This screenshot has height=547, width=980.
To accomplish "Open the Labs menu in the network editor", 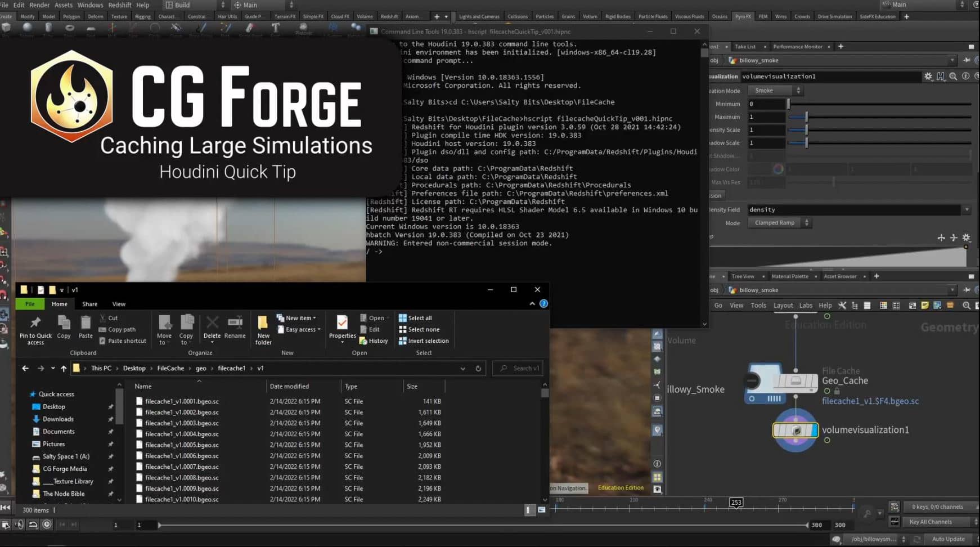I will click(x=806, y=305).
